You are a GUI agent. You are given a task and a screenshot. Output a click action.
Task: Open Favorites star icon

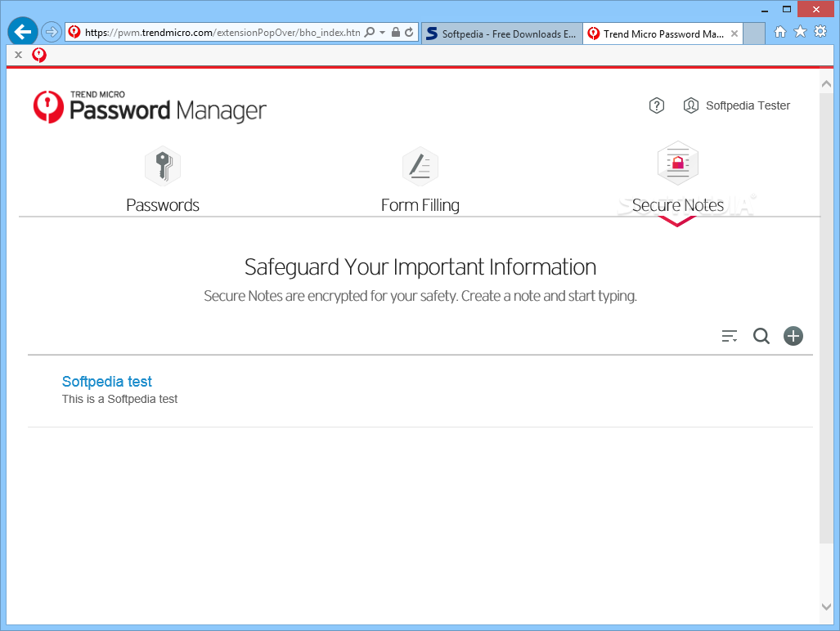(x=801, y=32)
